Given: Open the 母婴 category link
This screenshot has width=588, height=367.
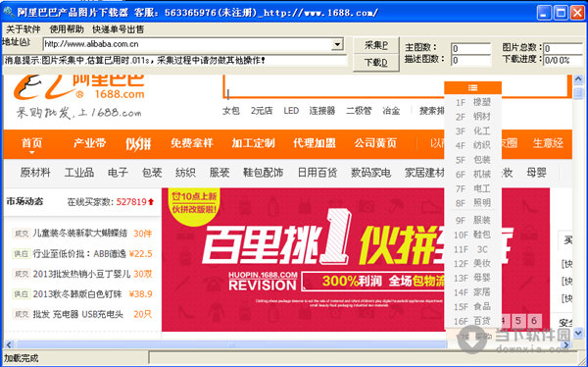Looking at the screenshot, I should pos(536,173).
